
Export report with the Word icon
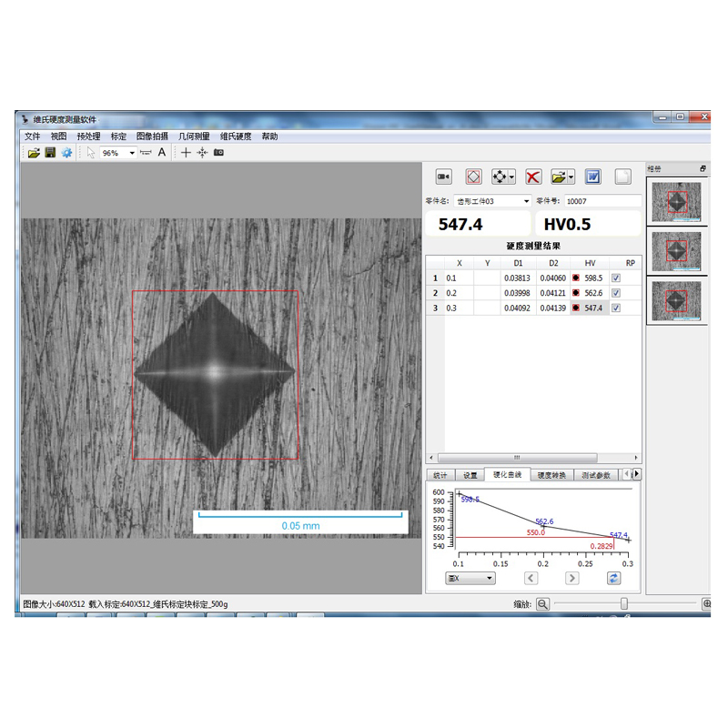click(x=593, y=177)
